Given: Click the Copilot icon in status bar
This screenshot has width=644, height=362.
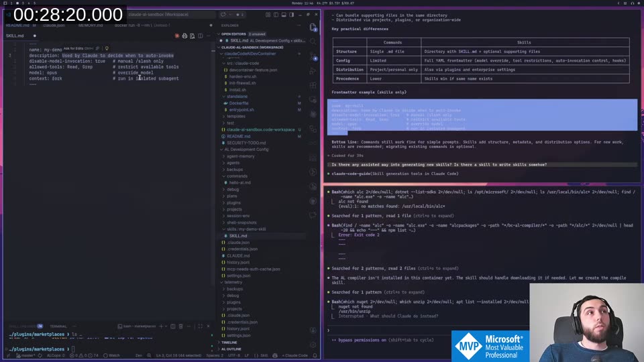Looking at the screenshot, I should pos(275,355).
